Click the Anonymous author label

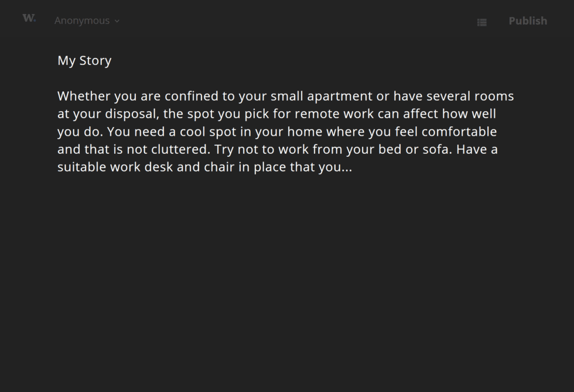point(82,21)
